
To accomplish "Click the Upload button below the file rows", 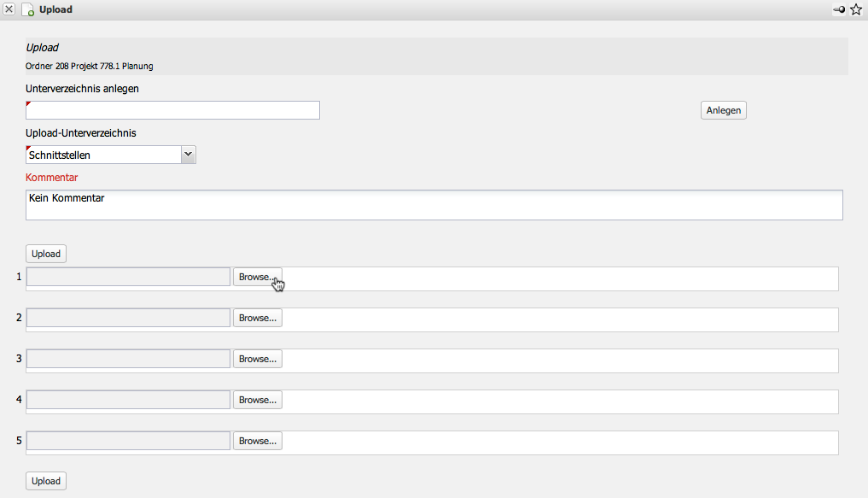I will [46, 481].
